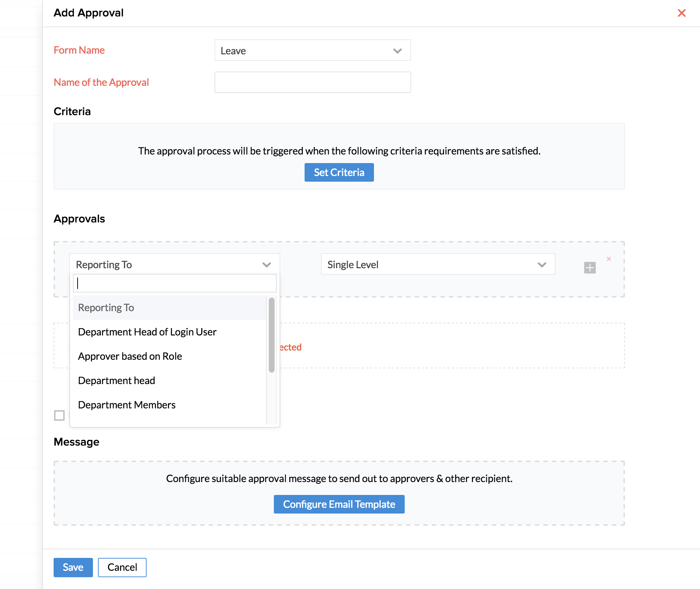This screenshot has width=700, height=589.
Task: Choose Department Head of Login User
Action: pyautogui.click(x=147, y=332)
